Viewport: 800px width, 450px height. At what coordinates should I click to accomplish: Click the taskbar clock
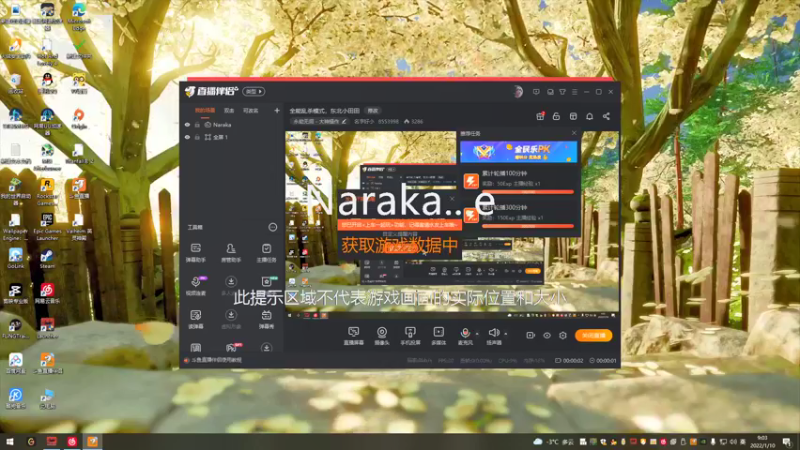tap(762, 441)
